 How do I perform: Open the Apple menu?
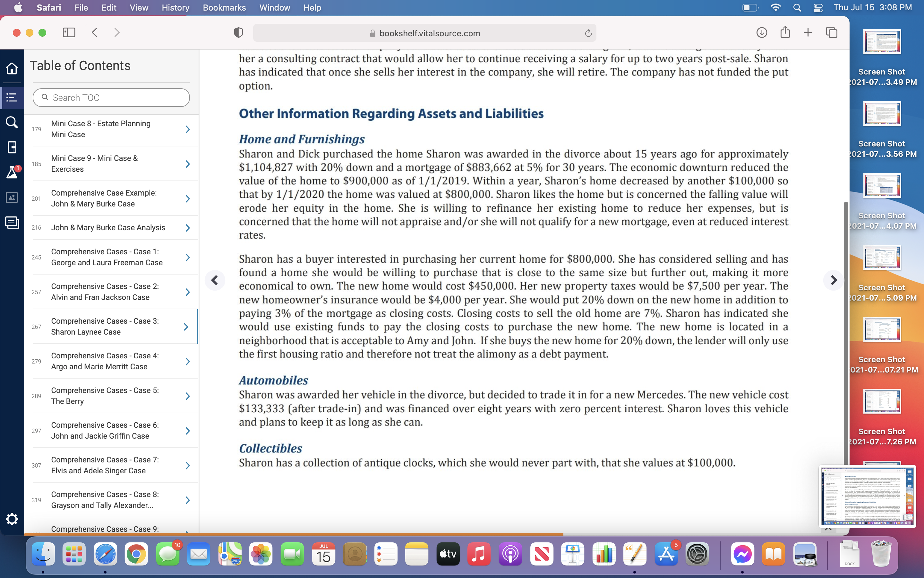[x=18, y=8]
